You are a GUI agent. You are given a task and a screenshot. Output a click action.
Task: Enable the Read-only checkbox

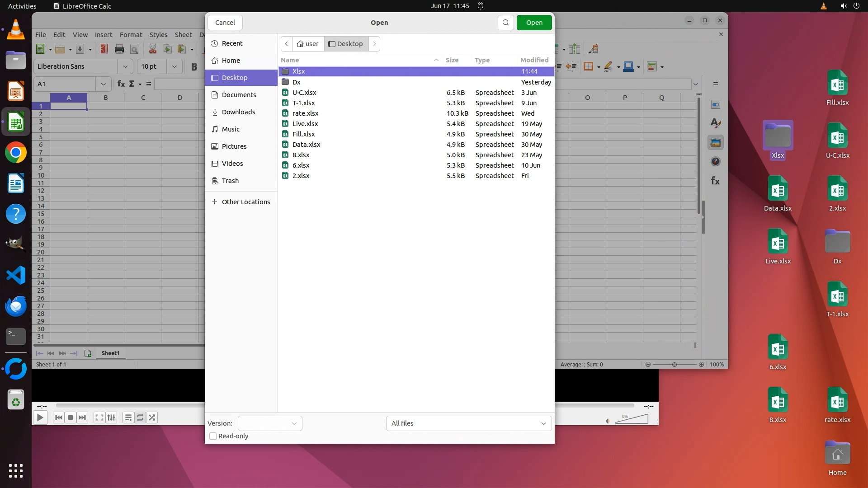[x=213, y=436]
